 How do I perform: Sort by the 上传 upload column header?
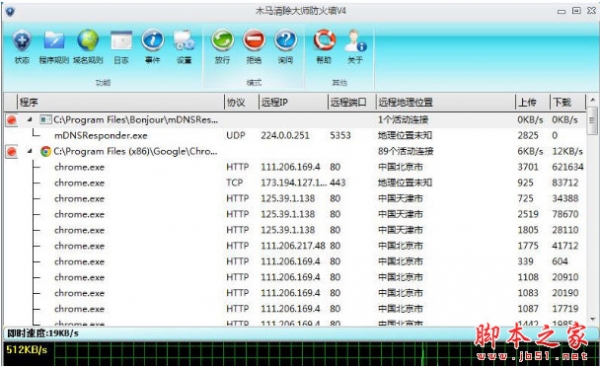pos(532,102)
